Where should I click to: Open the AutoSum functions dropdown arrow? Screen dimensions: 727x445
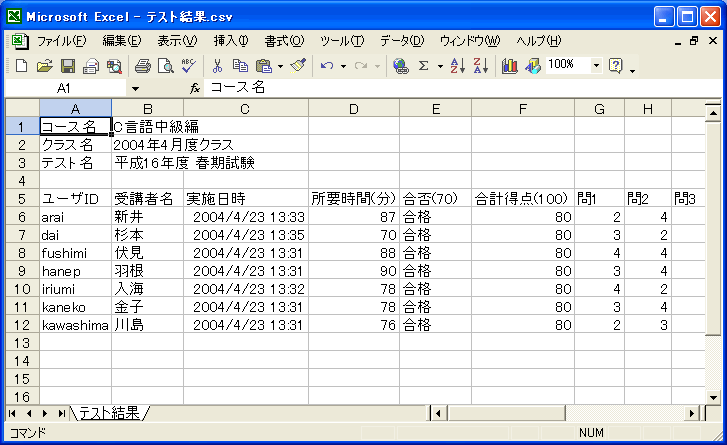(x=440, y=66)
